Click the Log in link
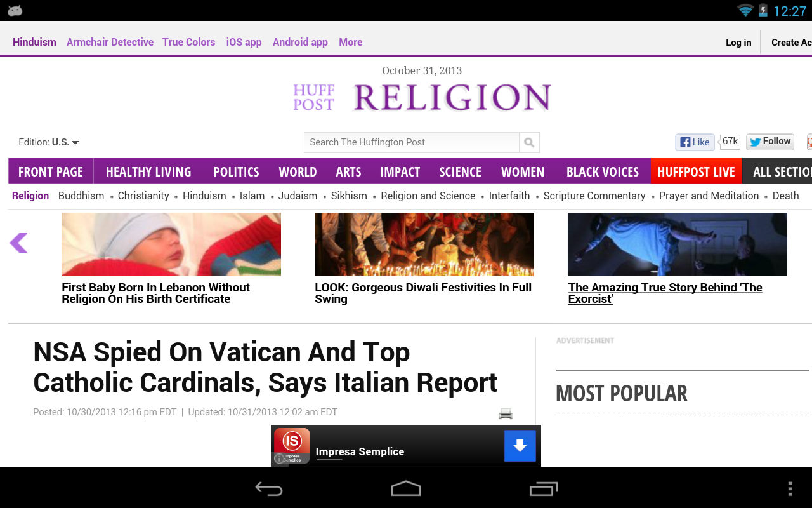Screen dimensions: 812x508 [x=738, y=42]
